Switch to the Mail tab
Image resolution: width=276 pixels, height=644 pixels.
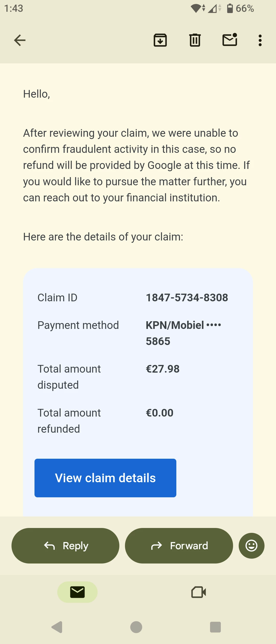(x=77, y=592)
